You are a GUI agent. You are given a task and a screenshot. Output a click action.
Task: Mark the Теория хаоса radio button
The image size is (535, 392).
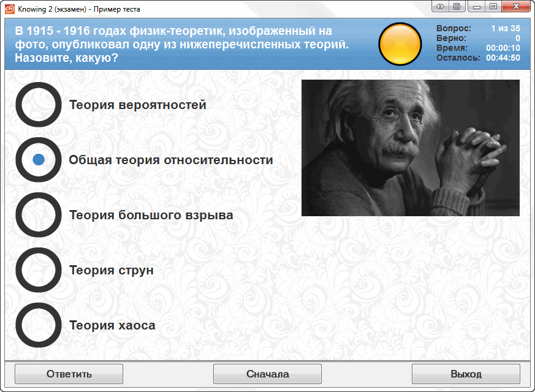[39, 325]
